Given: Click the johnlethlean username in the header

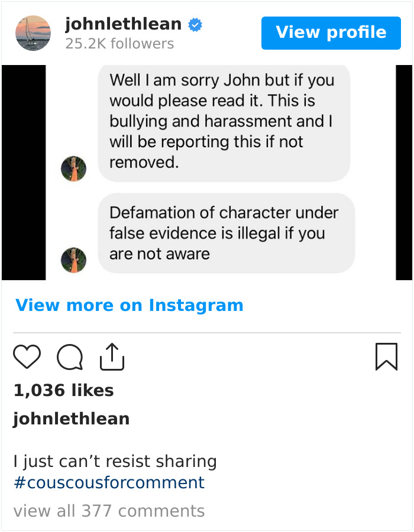Looking at the screenshot, I should [x=123, y=24].
